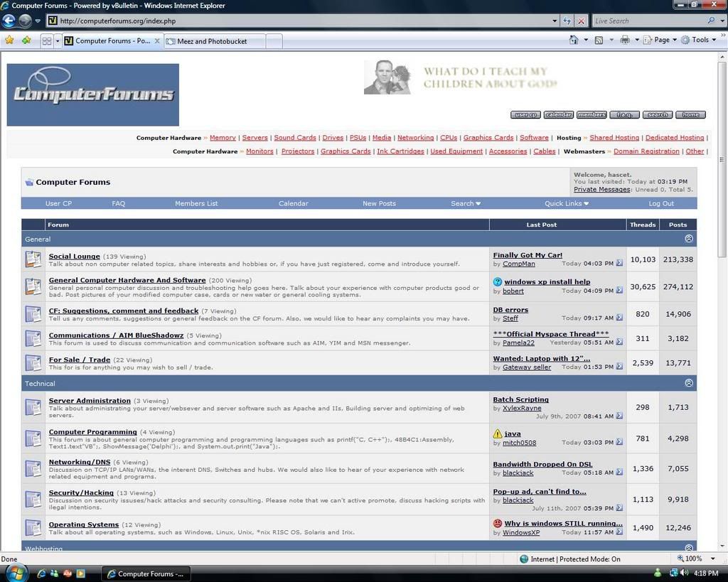The image size is (728, 582).
Task: Click the volume speaker icon in the system tray
Action: [x=685, y=573]
